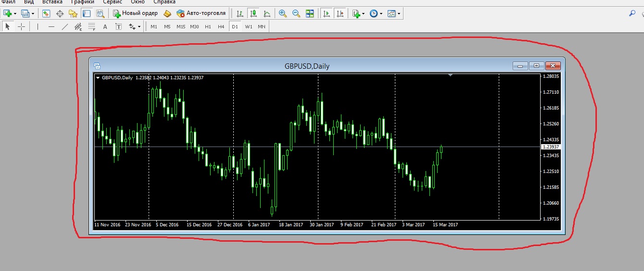Open the new chart icon

point(7,13)
